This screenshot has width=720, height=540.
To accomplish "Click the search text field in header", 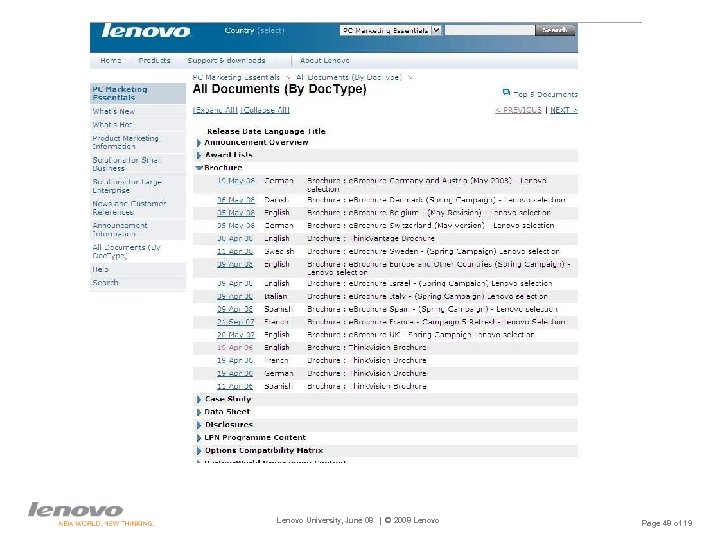I will [489, 30].
